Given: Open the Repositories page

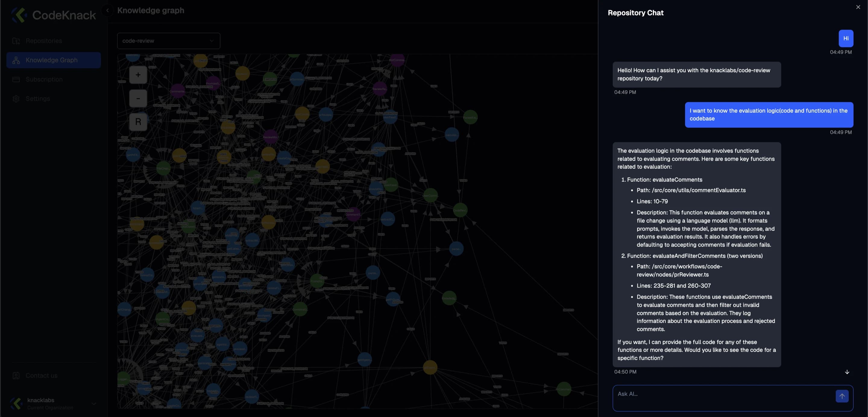Looking at the screenshot, I should coord(44,41).
